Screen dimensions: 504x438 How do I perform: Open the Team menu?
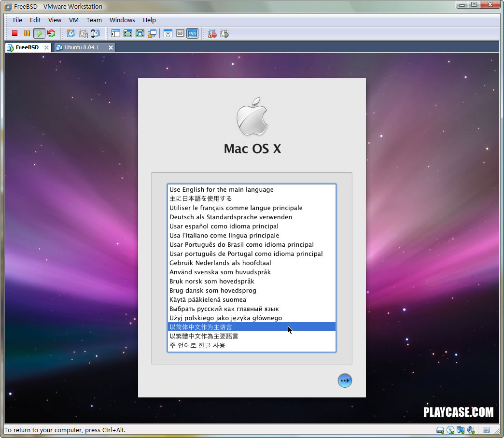(94, 20)
